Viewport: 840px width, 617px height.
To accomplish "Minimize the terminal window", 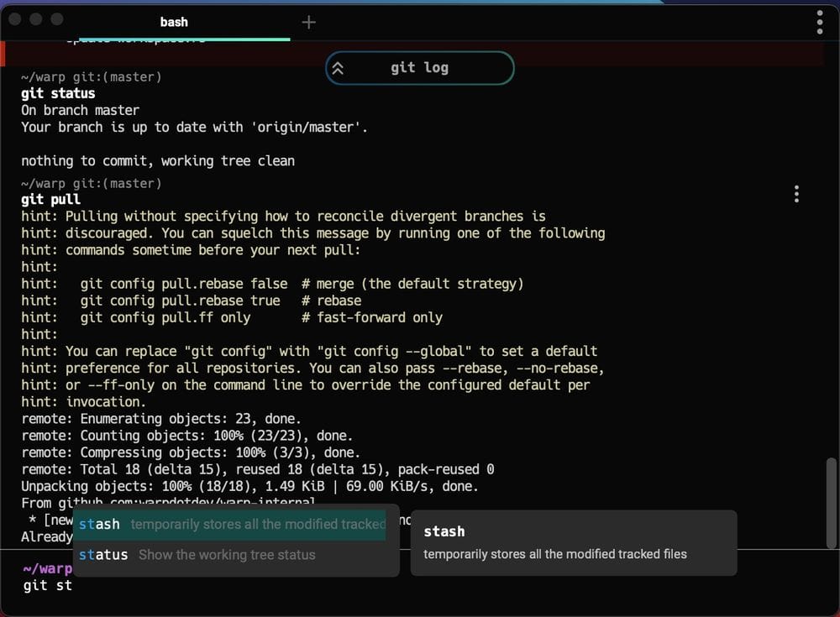I will (35, 19).
